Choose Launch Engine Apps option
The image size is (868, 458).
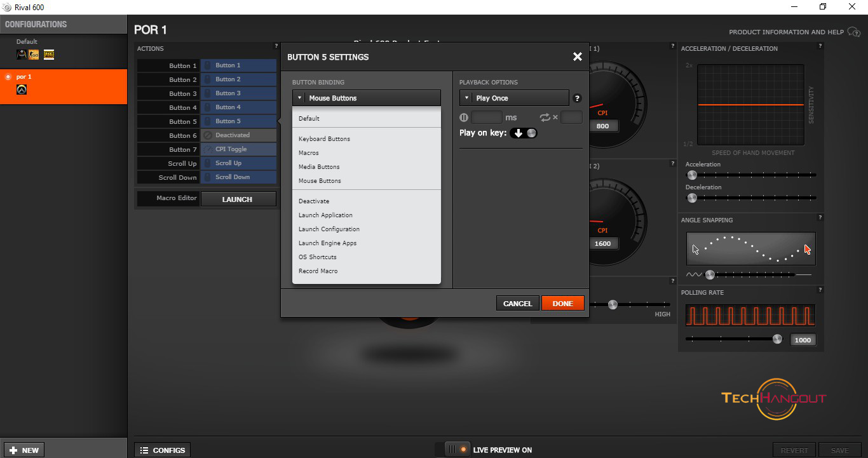367,243
